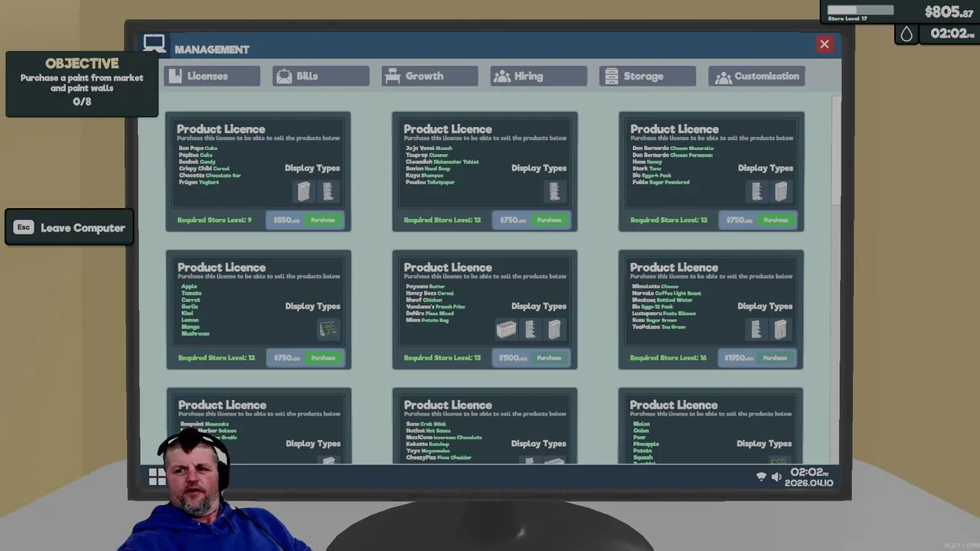Click the fridge display icon in the $550 licence
980x551 pixels.
(x=304, y=191)
